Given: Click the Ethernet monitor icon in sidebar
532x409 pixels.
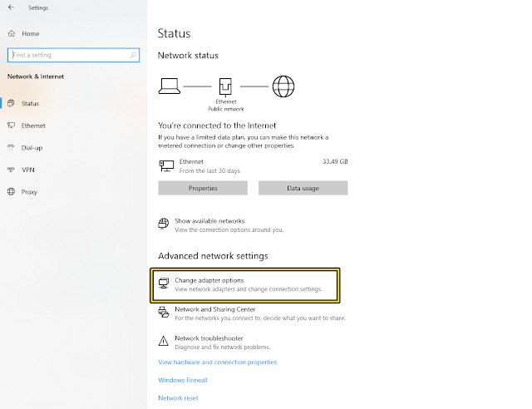Looking at the screenshot, I should click(x=11, y=126).
